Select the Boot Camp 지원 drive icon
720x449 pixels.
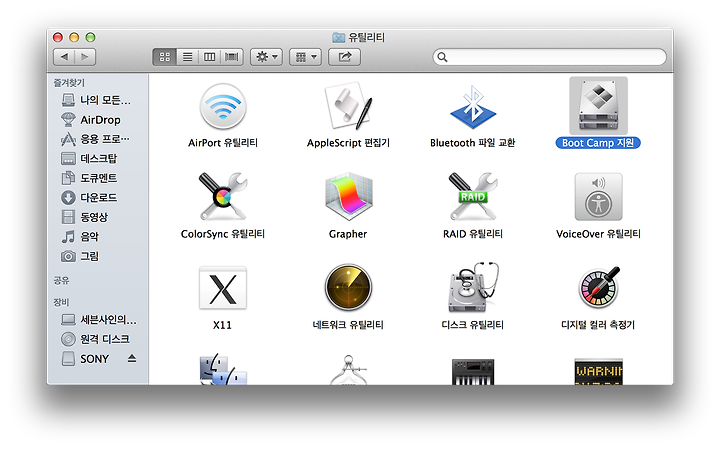pyautogui.click(x=598, y=106)
